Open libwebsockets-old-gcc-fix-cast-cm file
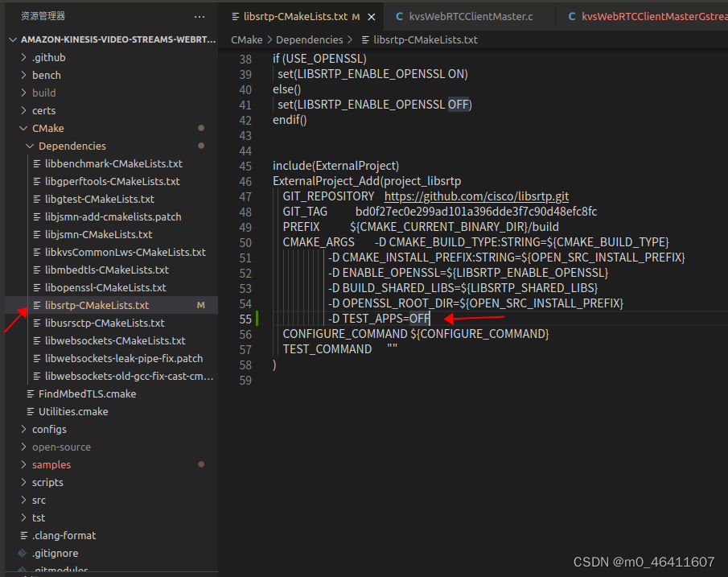The width and height of the screenshot is (728, 577). coord(129,376)
